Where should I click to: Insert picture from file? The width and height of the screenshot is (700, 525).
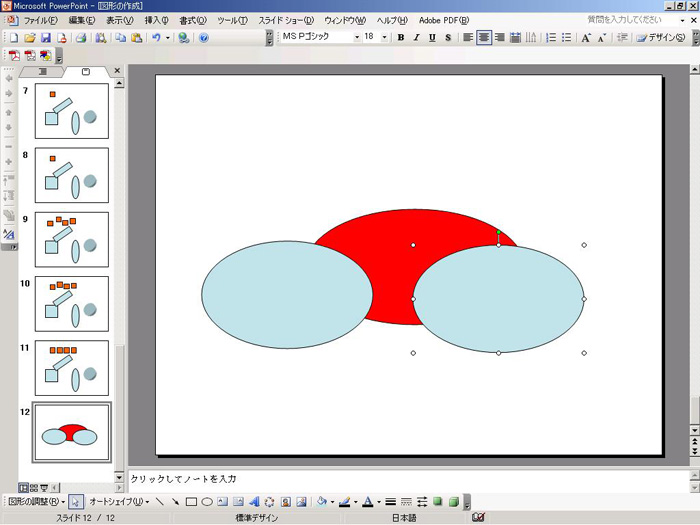[x=302, y=502]
